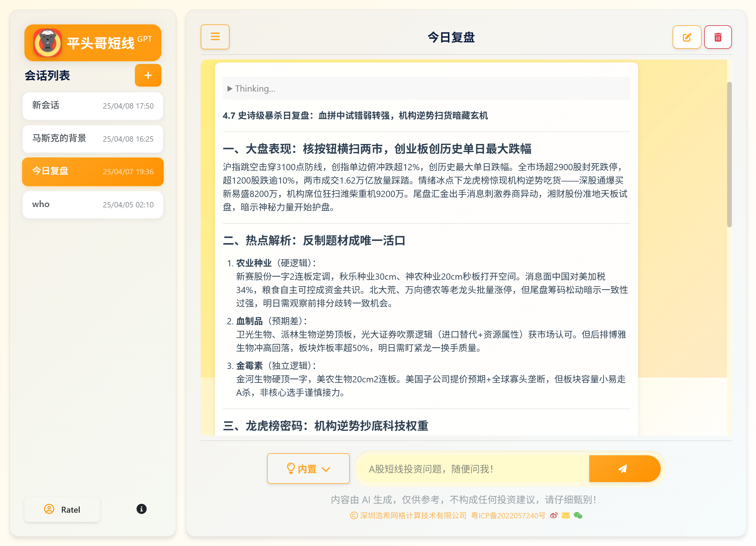Open the info circle icon
Image resolution: width=756 pixels, height=546 pixels.
tap(141, 509)
